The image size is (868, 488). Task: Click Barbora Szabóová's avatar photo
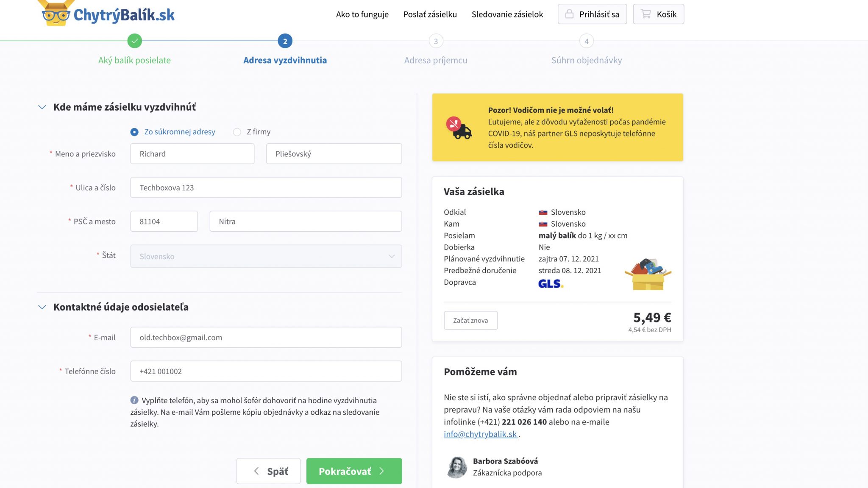tap(457, 467)
